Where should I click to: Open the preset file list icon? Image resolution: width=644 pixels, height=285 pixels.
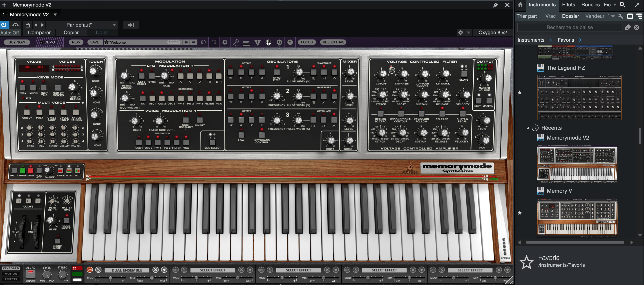pos(27,25)
